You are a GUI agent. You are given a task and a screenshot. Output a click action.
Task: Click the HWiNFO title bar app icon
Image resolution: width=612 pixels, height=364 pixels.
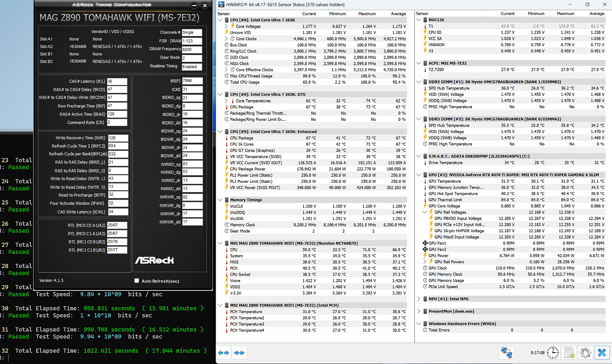pos(221,4)
